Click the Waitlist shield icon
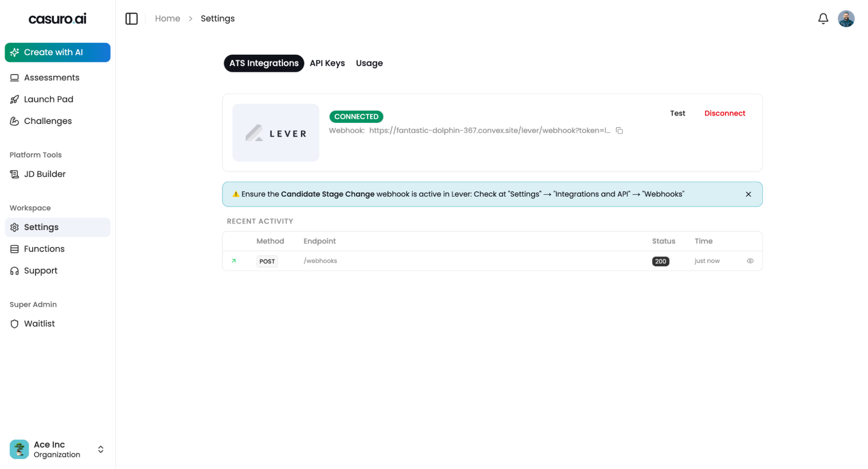Screen dimensions: 868x469 (14, 324)
